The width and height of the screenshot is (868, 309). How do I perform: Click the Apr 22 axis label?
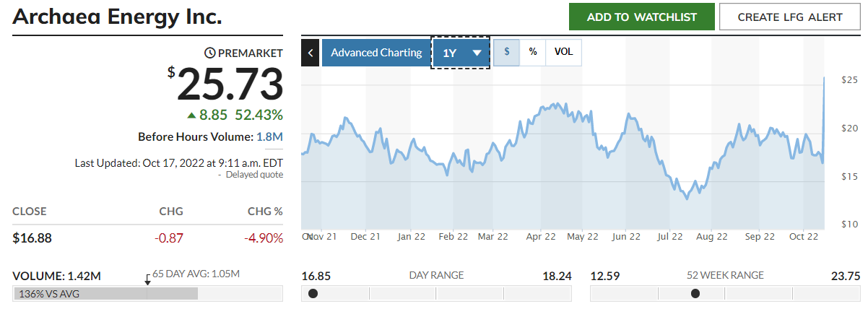(541, 236)
